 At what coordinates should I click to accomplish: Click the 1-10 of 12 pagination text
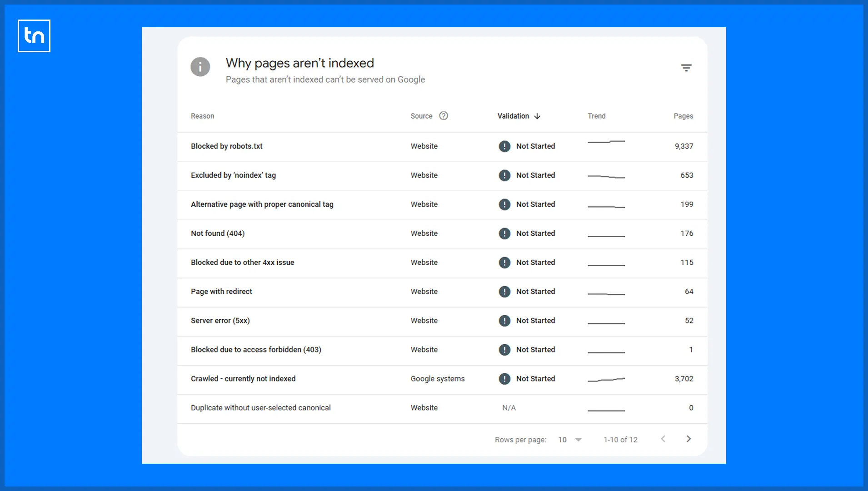(620, 440)
